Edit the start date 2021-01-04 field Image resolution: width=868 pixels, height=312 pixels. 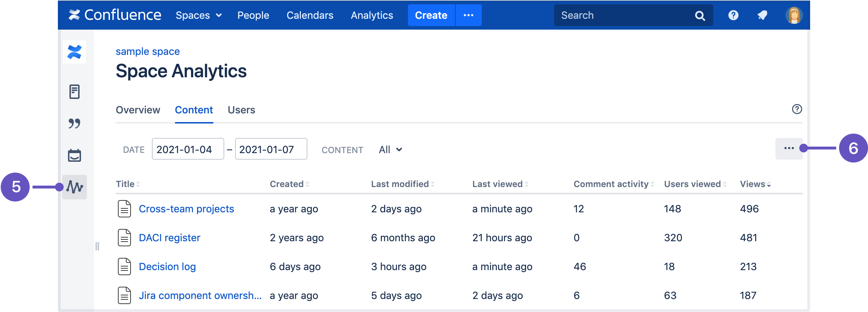point(188,149)
